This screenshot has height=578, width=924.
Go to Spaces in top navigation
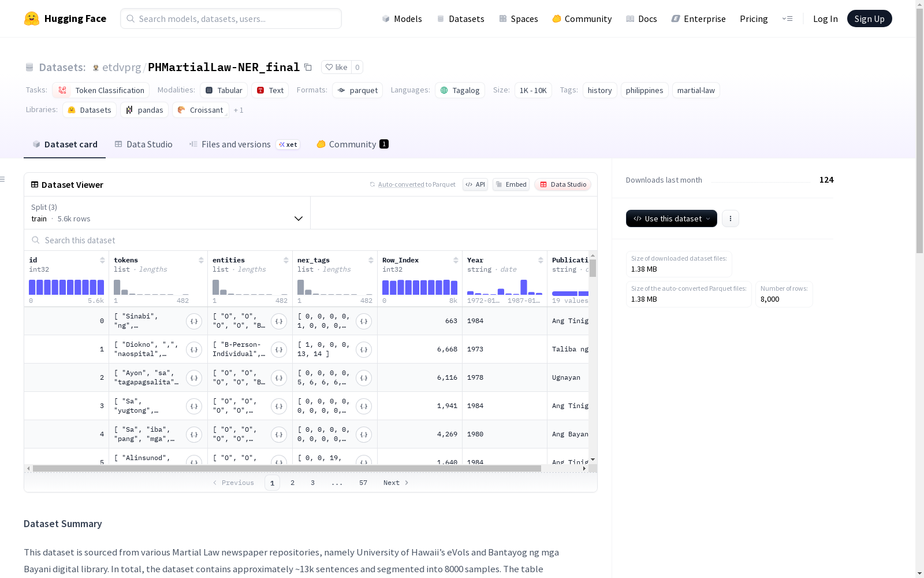519,18
